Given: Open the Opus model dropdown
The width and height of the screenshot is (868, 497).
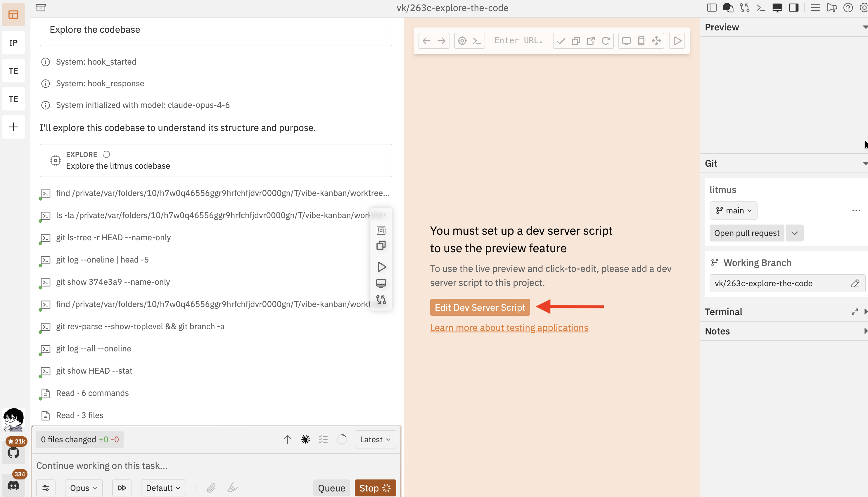Looking at the screenshot, I should (83, 488).
